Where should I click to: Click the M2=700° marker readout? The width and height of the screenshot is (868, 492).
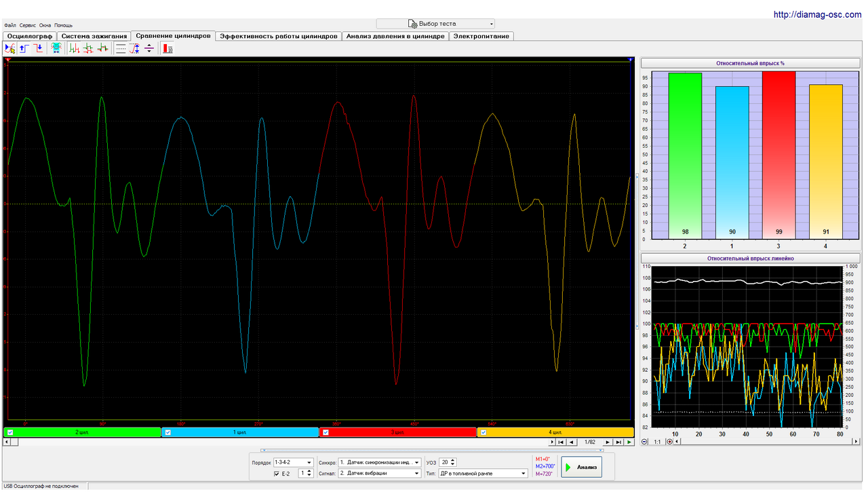tap(545, 466)
